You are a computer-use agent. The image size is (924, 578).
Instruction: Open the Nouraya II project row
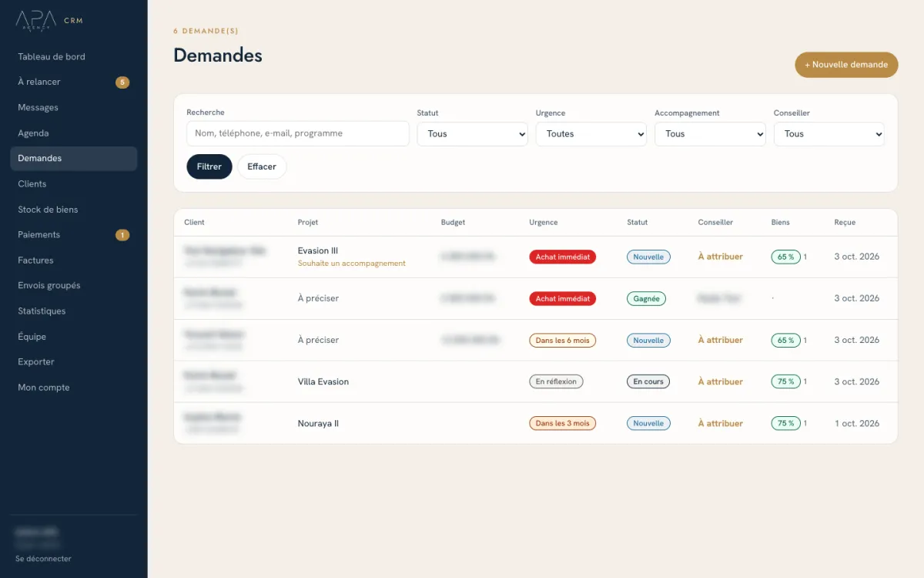point(536,423)
